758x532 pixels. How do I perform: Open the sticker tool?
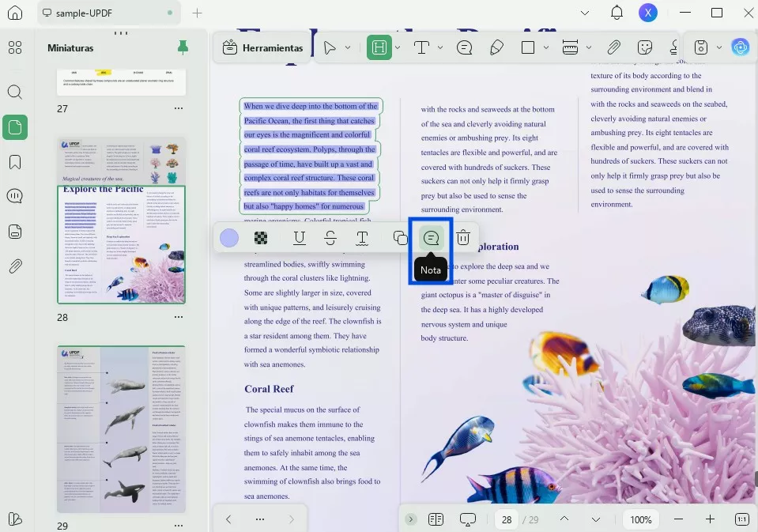(645, 47)
